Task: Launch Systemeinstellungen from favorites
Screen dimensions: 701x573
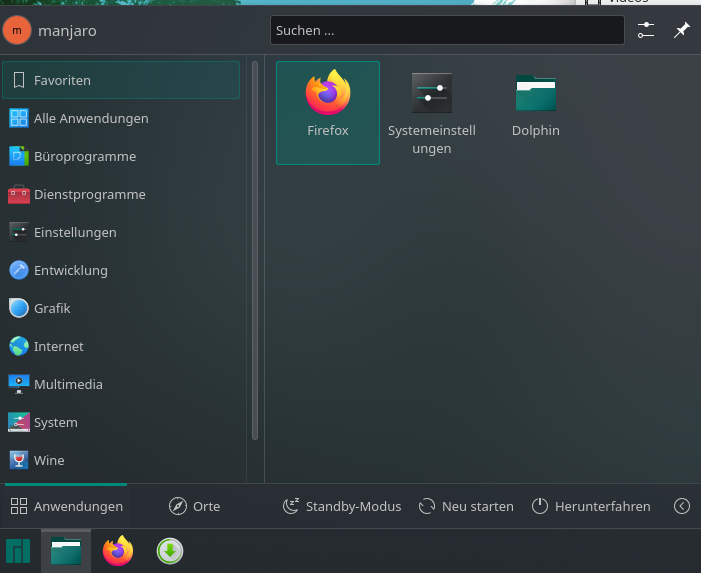Action: pyautogui.click(x=431, y=111)
